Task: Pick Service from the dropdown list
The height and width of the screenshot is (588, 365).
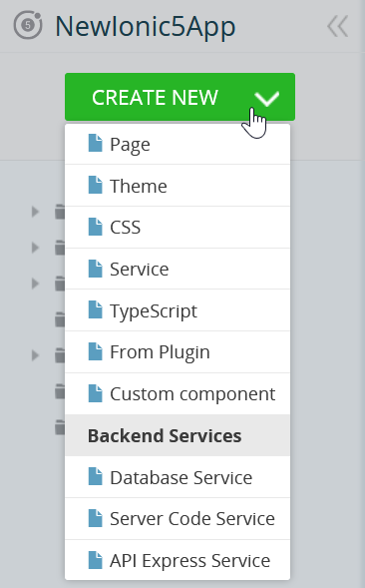Action: (x=178, y=269)
